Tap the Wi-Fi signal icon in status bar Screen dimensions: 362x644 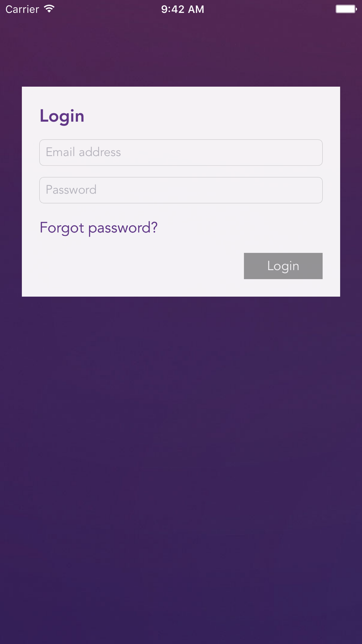coord(49,9)
